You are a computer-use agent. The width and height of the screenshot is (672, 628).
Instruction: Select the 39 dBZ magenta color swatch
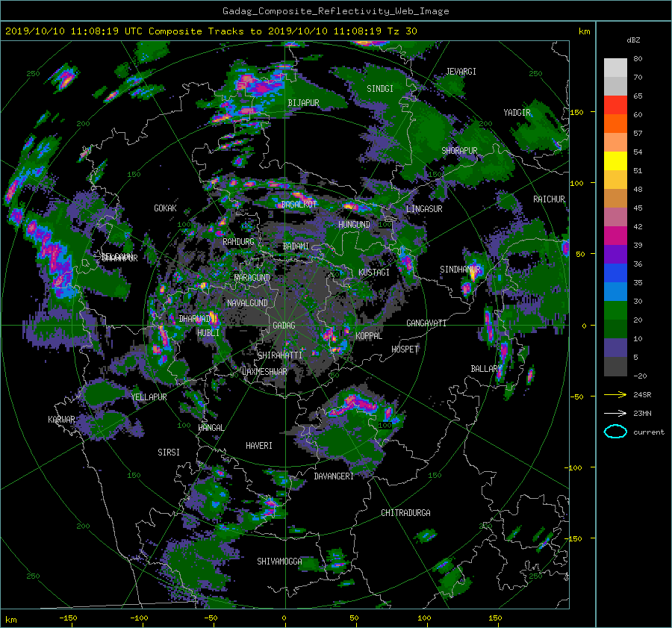(x=615, y=236)
